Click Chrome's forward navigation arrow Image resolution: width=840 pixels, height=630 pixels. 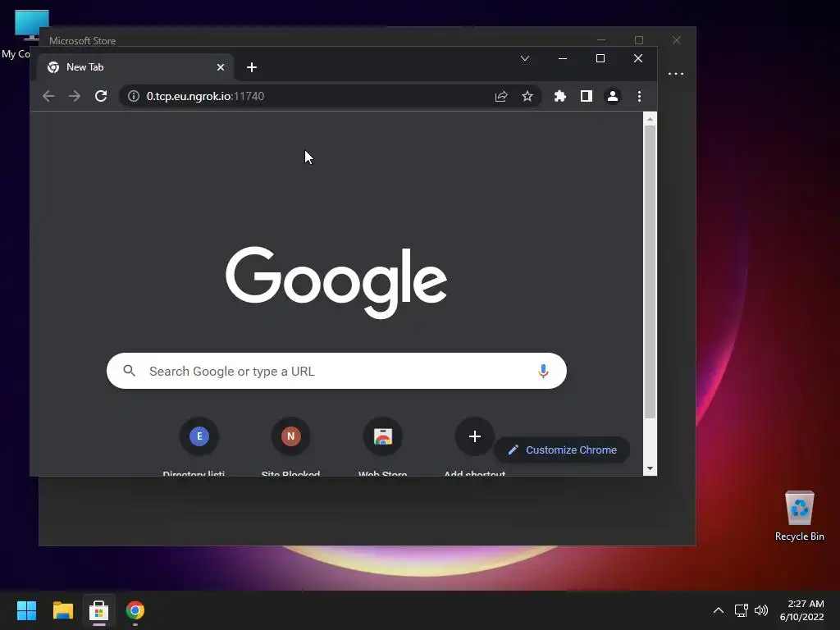pyautogui.click(x=75, y=97)
